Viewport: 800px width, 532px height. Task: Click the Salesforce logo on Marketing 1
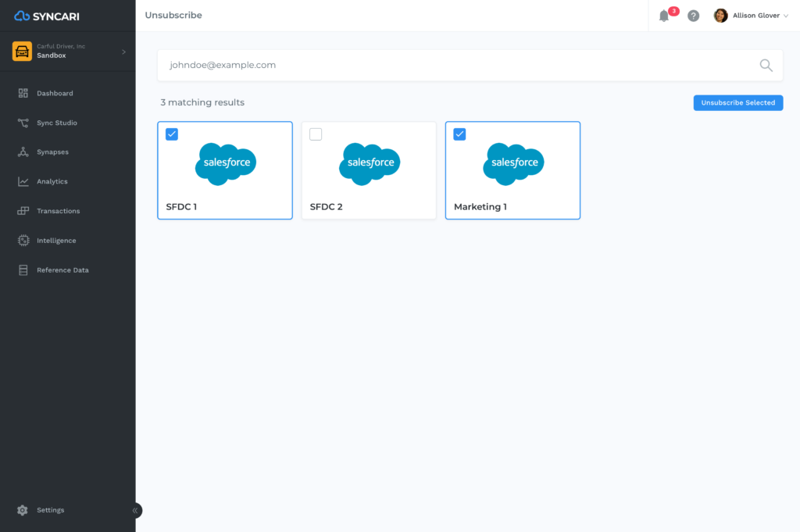pos(513,164)
